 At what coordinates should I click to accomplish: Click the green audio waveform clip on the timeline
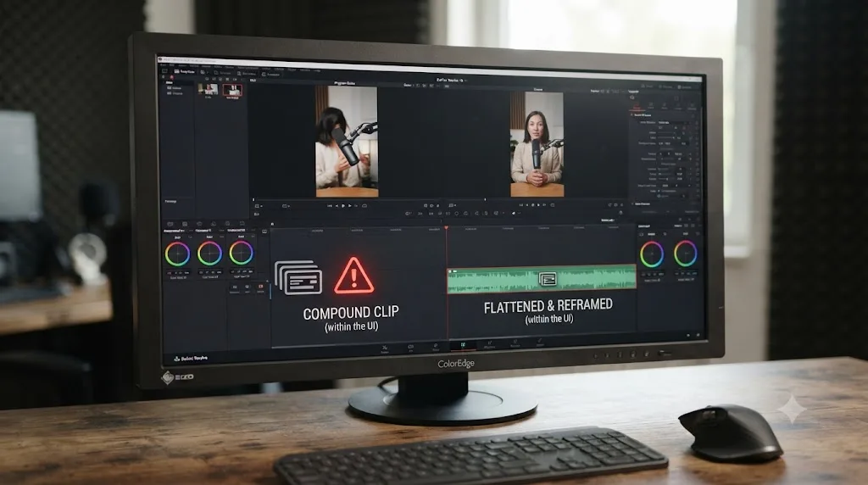click(542, 277)
